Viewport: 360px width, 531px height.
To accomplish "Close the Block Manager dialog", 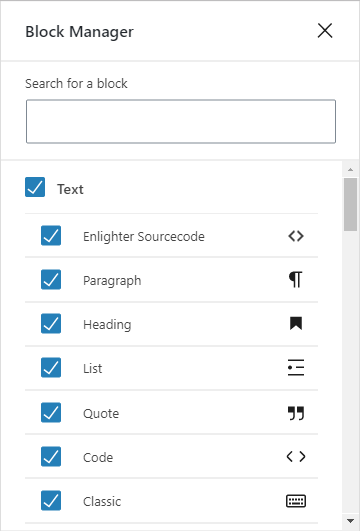I will click(x=325, y=31).
